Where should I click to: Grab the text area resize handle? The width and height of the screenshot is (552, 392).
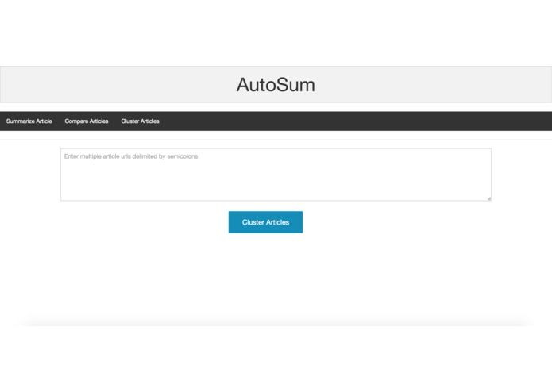(489, 198)
